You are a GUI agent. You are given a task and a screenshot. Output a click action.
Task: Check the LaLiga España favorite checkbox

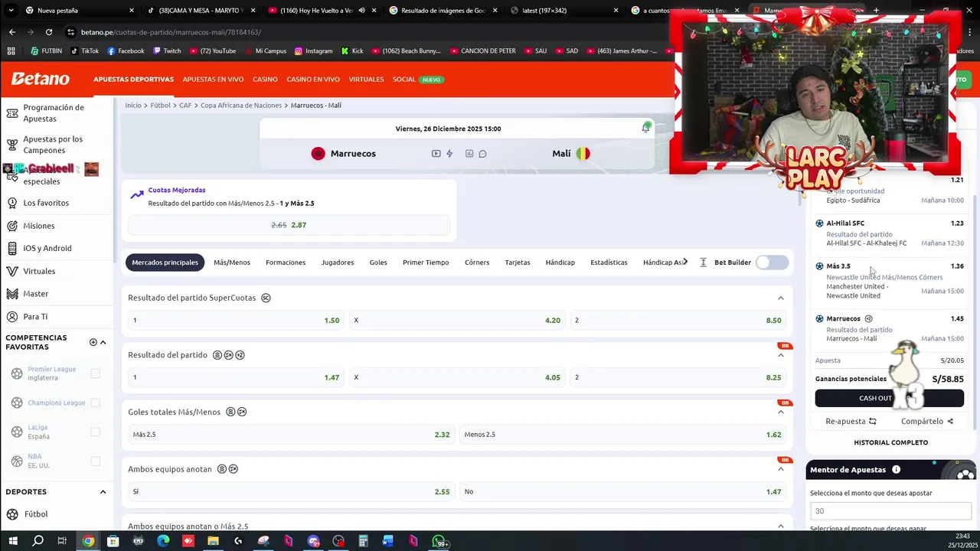(95, 432)
